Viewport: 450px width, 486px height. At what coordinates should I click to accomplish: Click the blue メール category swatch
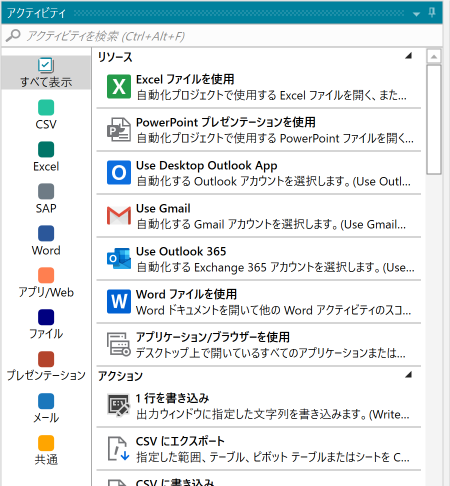[x=46, y=401]
